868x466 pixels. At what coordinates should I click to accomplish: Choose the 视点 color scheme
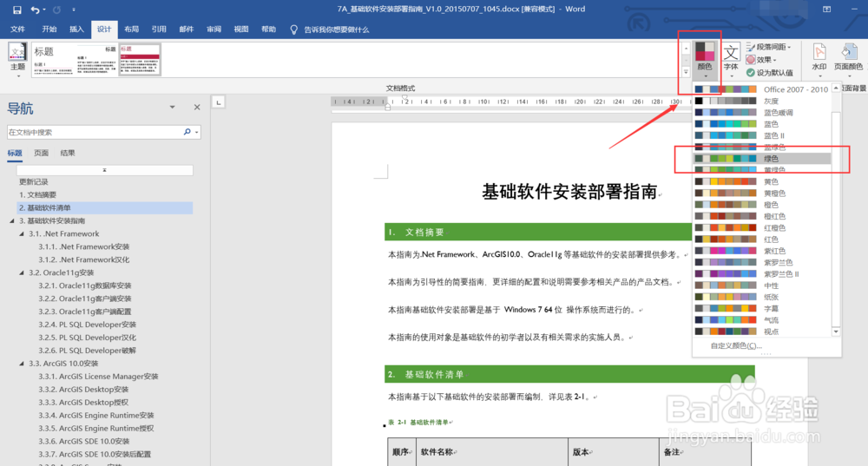(762, 331)
